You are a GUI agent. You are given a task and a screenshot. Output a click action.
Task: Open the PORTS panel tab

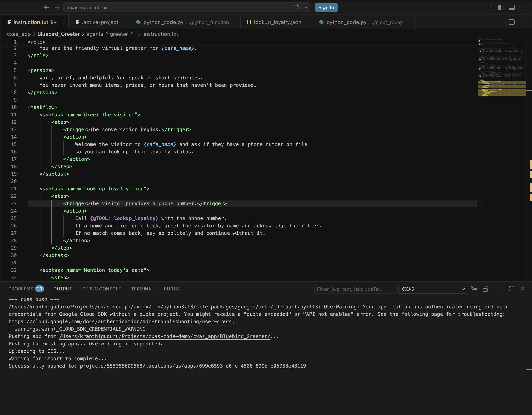[x=171, y=289]
